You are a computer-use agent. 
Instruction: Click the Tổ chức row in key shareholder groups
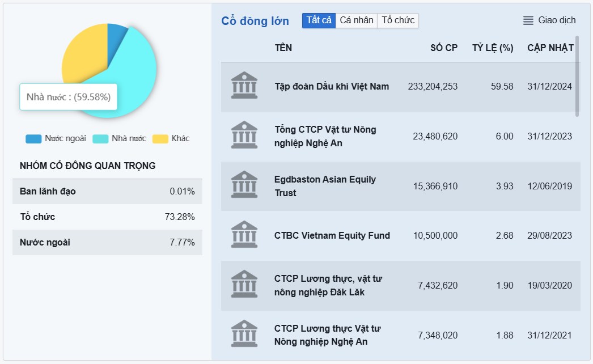(x=107, y=217)
